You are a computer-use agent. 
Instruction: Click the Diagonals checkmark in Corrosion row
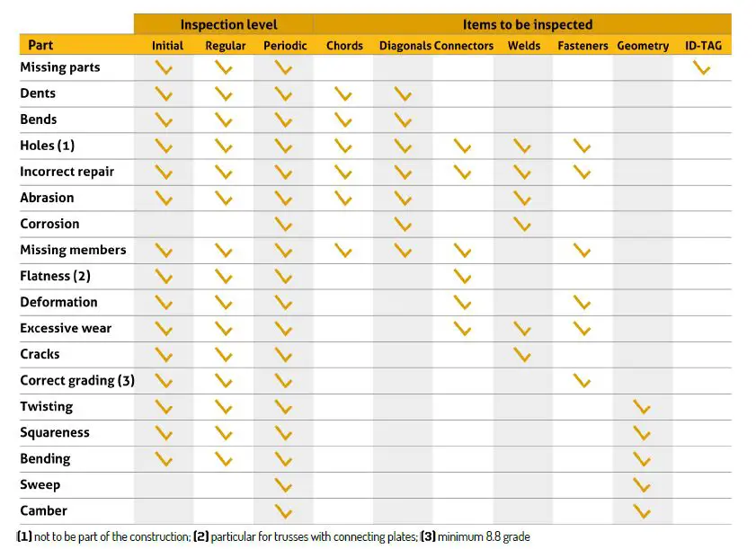click(x=403, y=225)
